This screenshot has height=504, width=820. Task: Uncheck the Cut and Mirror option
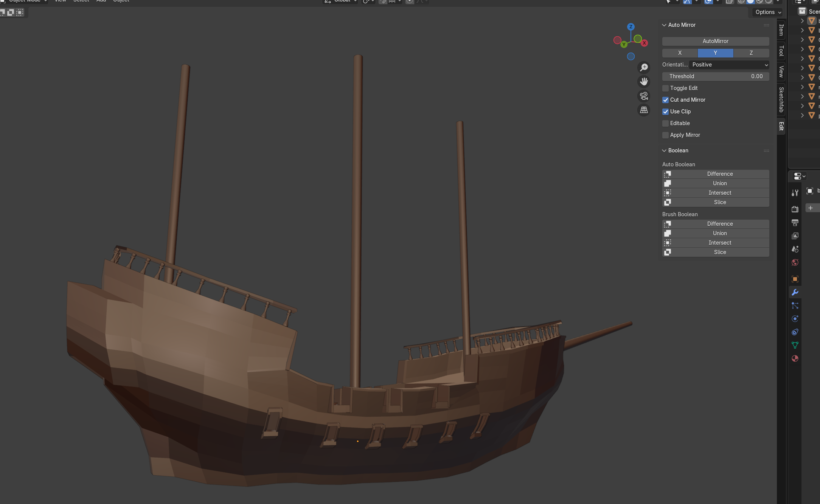(x=665, y=100)
